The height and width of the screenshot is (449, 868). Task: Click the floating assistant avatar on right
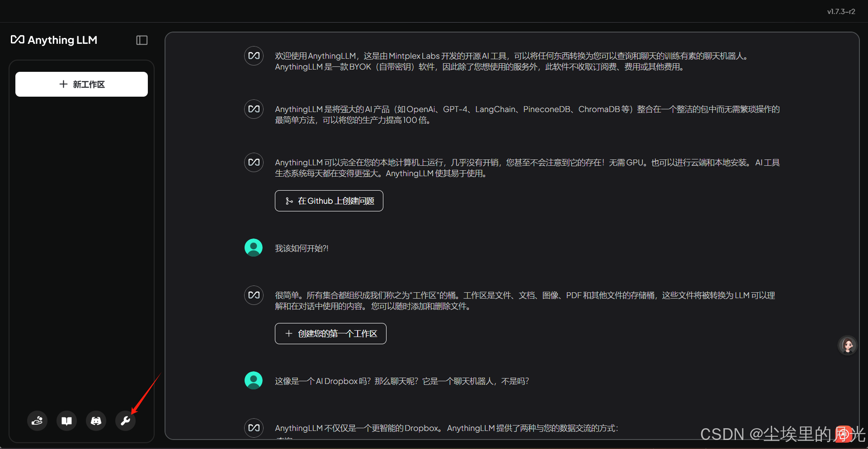point(848,346)
